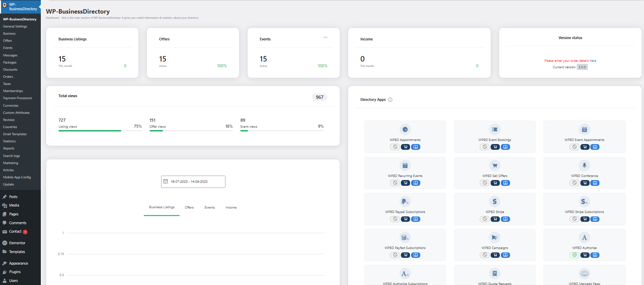Toggle status icon for WPBD Paypal Subscriptions
The width and height of the screenshot is (644, 285).
395,219
